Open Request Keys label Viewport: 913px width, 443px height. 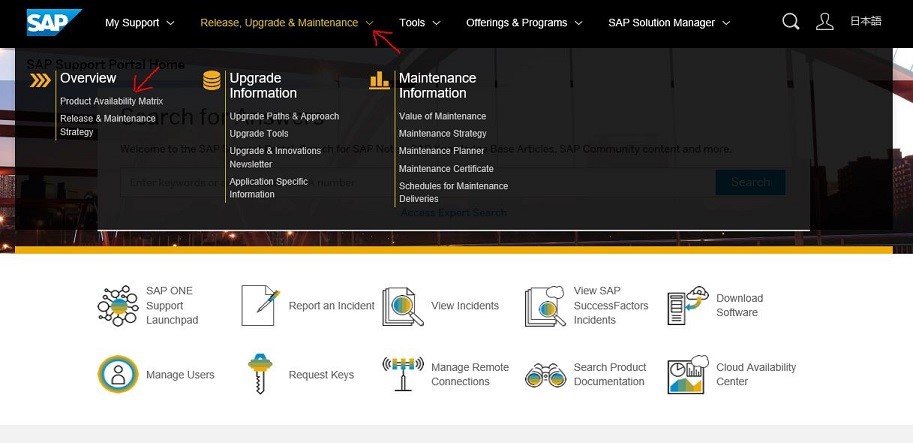[321, 375]
